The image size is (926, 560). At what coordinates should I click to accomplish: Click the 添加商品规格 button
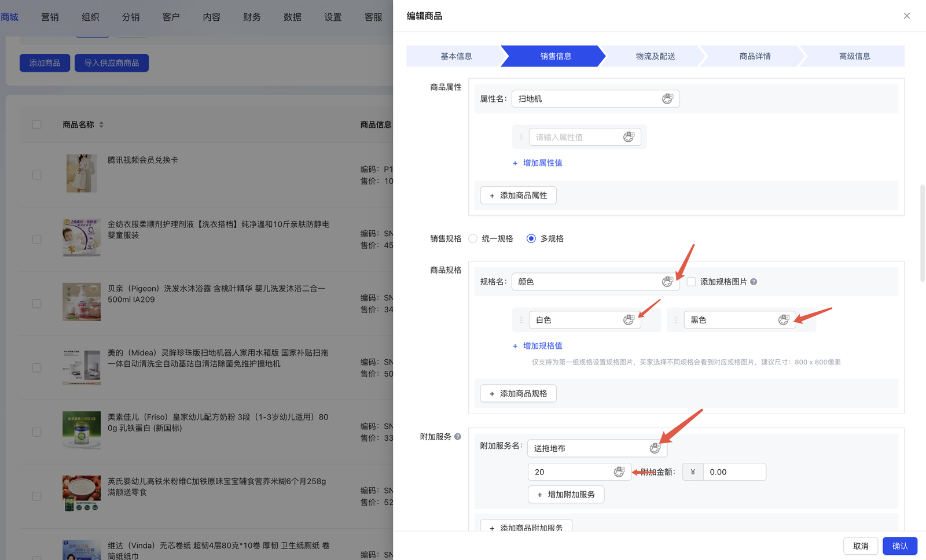[x=518, y=393]
